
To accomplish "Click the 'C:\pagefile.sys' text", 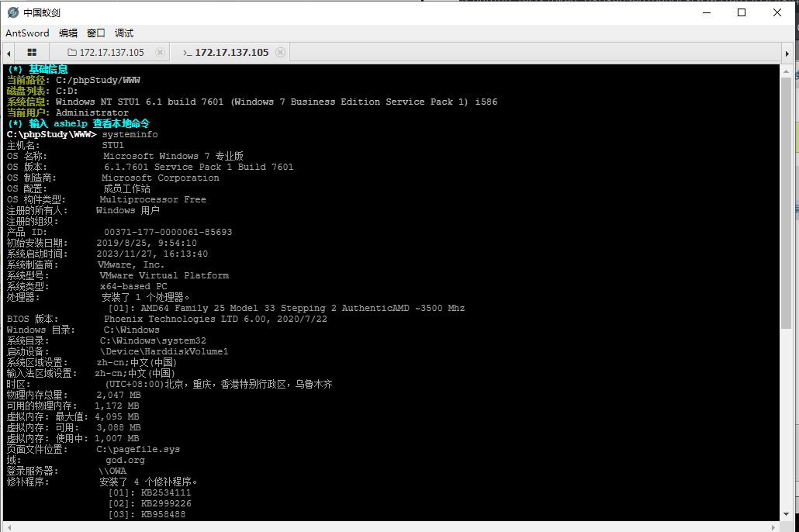I will coord(138,450).
